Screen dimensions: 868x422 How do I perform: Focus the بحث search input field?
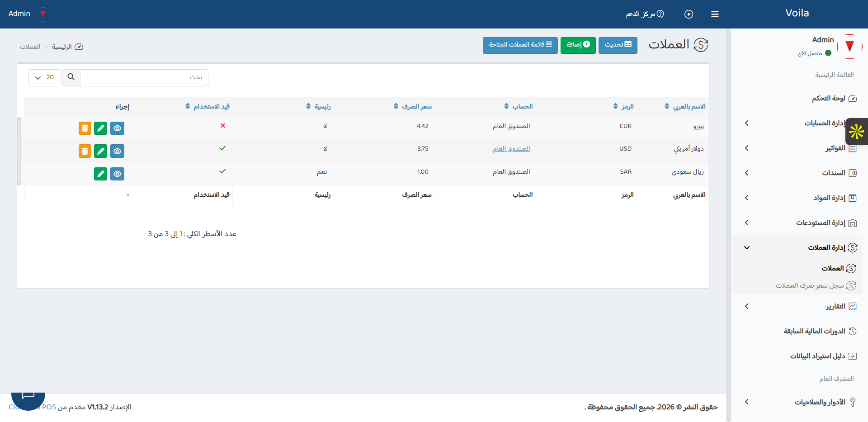click(144, 77)
